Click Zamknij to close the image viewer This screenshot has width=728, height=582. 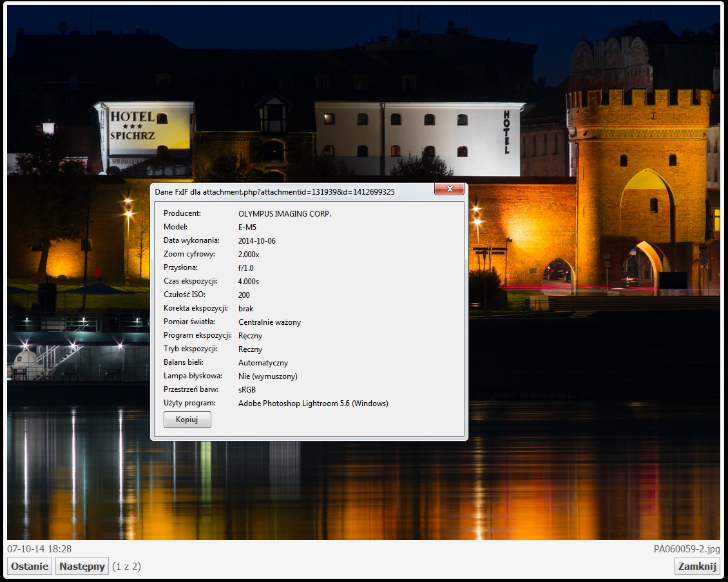tap(697, 567)
